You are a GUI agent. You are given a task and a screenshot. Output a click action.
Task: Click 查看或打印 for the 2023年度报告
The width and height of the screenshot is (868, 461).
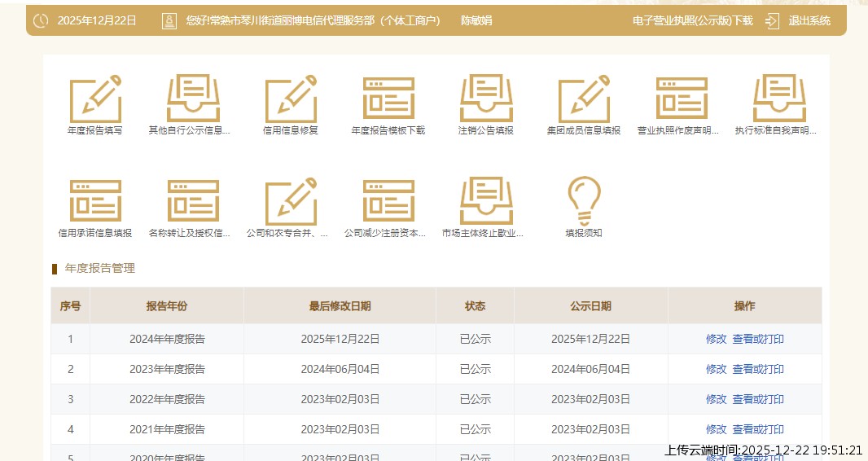tap(758, 369)
